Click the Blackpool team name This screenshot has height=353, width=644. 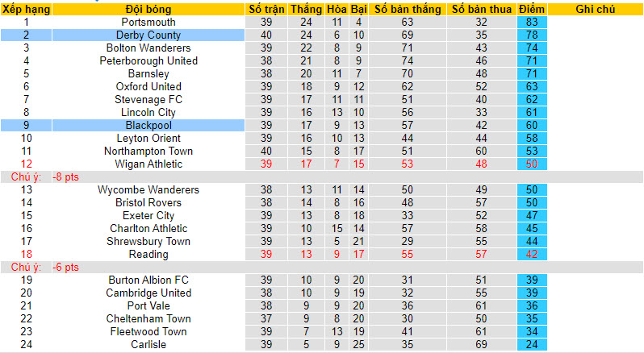tap(148, 126)
